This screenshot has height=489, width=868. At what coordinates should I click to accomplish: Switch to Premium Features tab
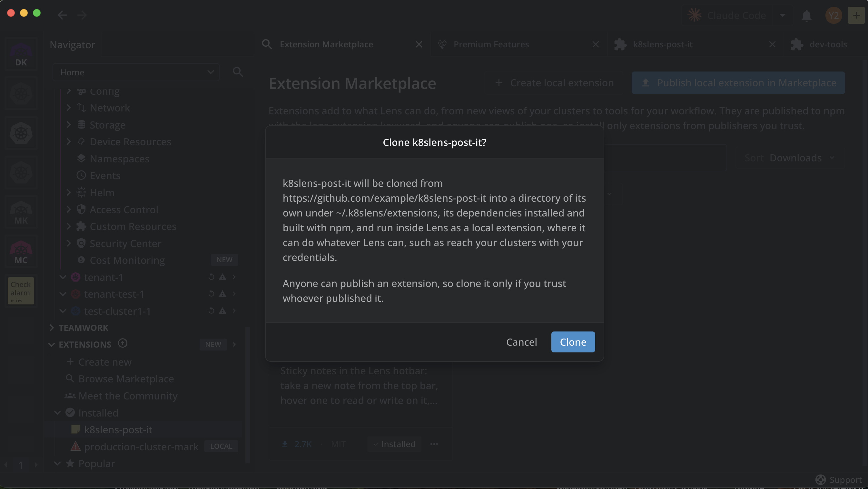519,44
